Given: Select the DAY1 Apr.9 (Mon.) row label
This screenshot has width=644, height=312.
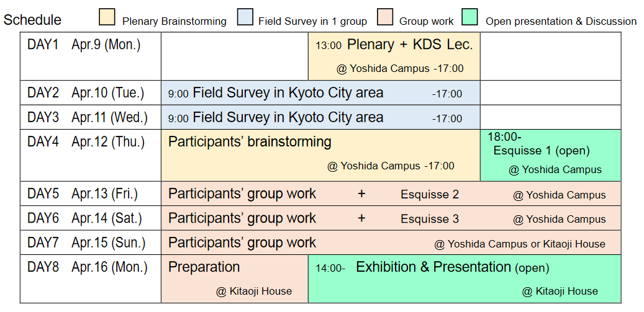Looking at the screenshot, I should pos(84,45).
